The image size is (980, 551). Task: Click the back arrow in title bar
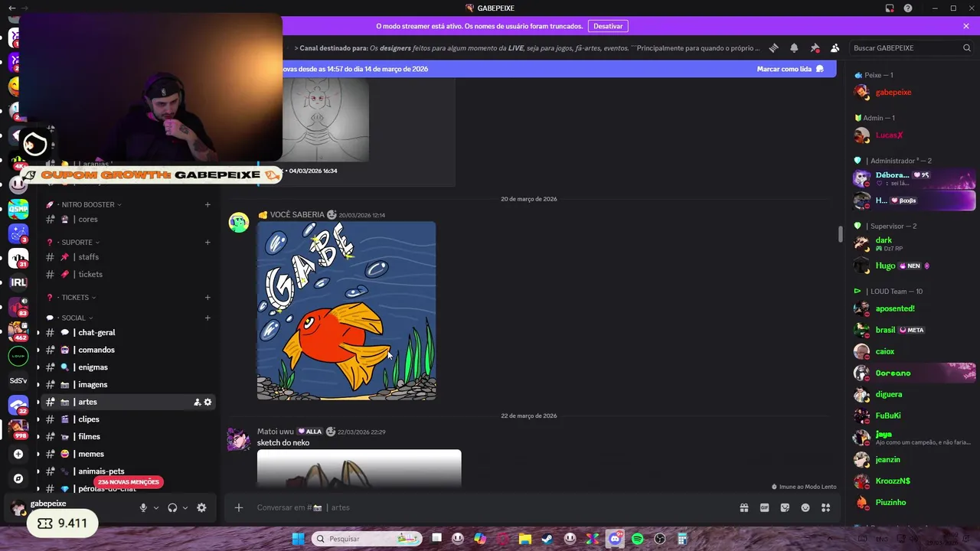pos(11,8)
